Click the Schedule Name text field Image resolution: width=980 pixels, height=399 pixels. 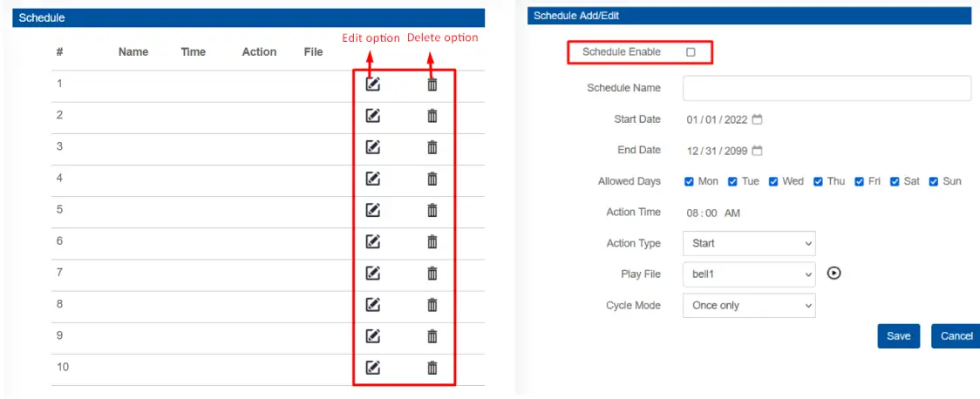[827, 88]
